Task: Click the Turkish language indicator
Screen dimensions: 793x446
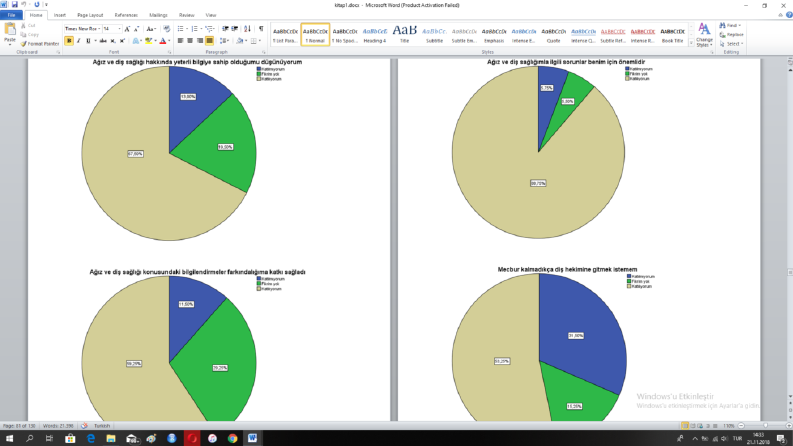Action: 102,426
